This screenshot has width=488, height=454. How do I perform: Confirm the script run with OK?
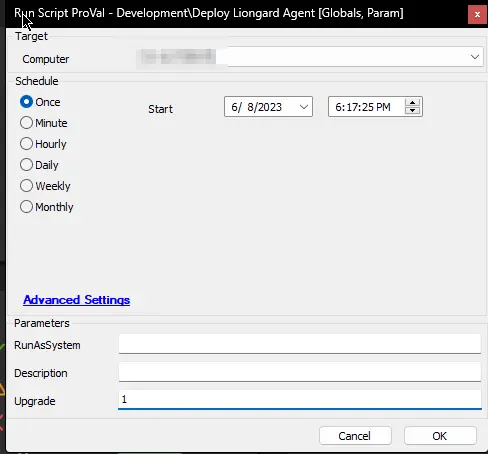(440, 436)
